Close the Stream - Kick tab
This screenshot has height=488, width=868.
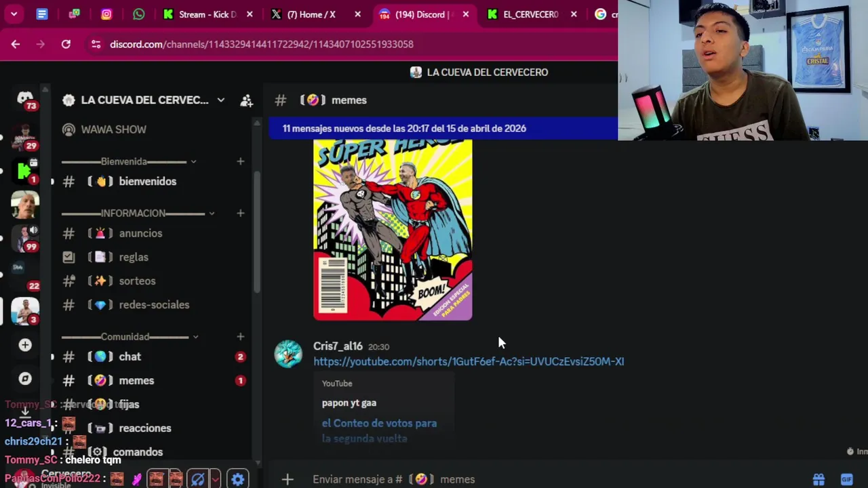point(250,14)
